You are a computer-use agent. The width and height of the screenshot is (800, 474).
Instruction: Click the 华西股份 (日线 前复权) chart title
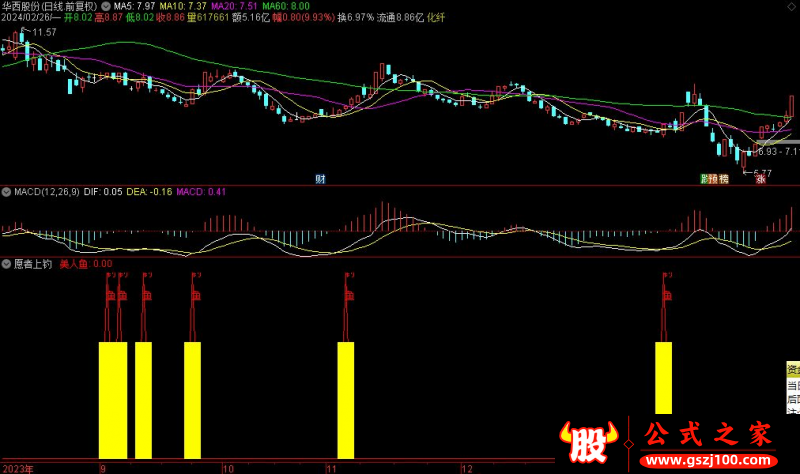(x=48, y=6)
